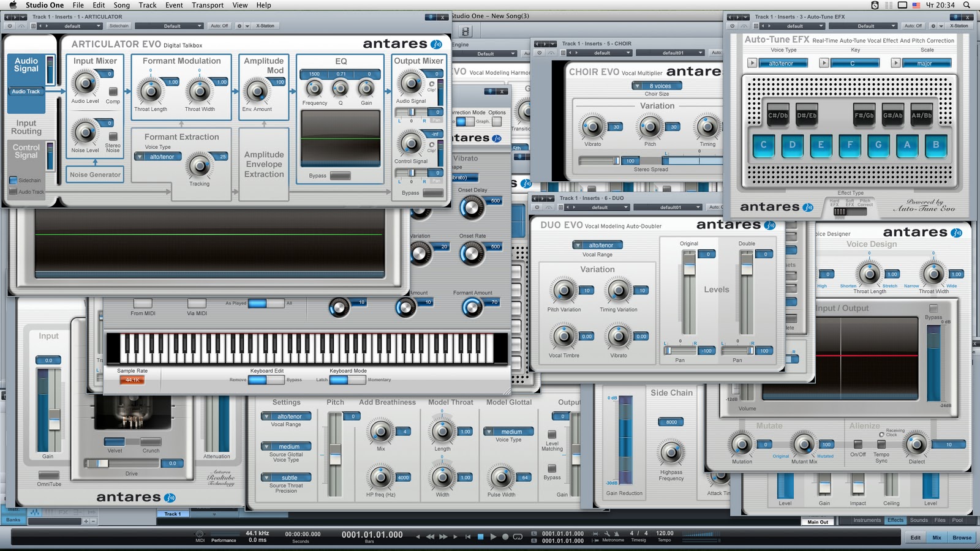Click the Edit button in the bottom bar
Image resolution: width=980 pixels, height=551 pixels.
tap(915, 538)
